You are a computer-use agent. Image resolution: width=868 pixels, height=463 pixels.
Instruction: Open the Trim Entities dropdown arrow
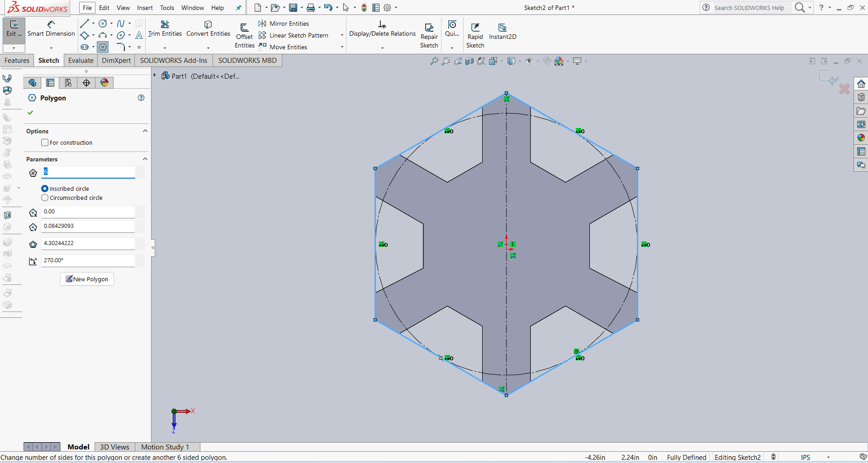tap(165, 47)
